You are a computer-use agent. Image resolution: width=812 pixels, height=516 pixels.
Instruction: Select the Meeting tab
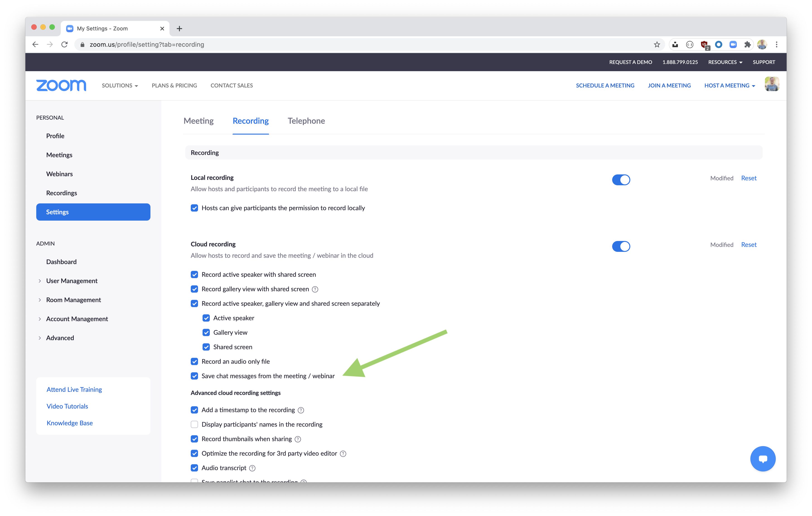click(198, 121)
